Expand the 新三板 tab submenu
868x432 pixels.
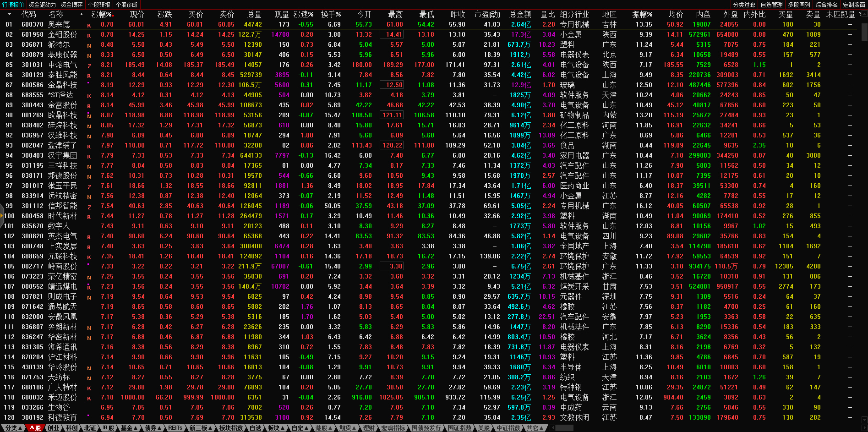click(x=201, y=428)
